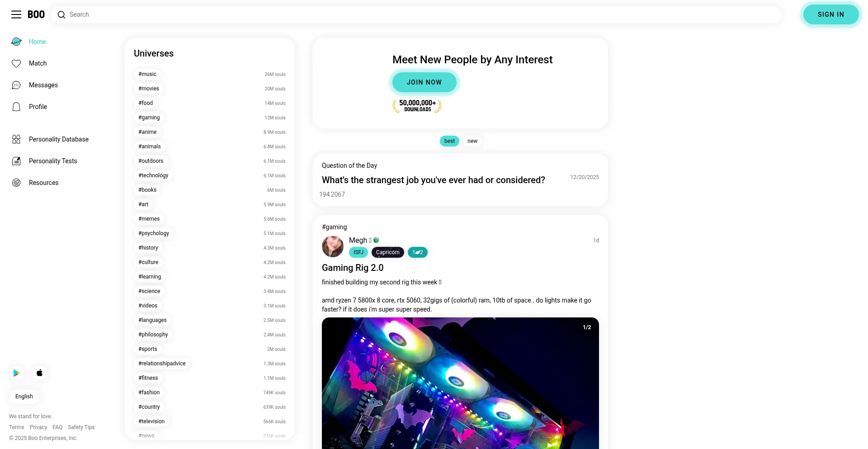Select the #music universe
Viewport: 868px width, 449px height.
click(x=147, y=74)
